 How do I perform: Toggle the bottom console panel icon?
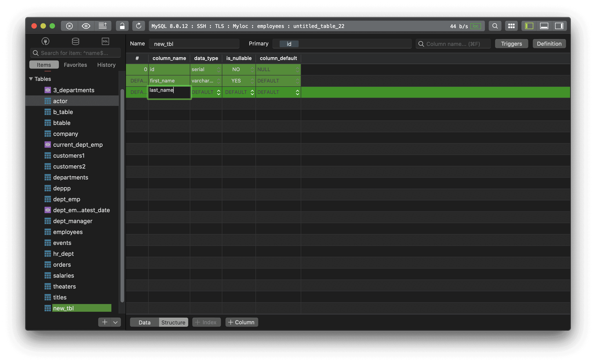coord(544,26)
